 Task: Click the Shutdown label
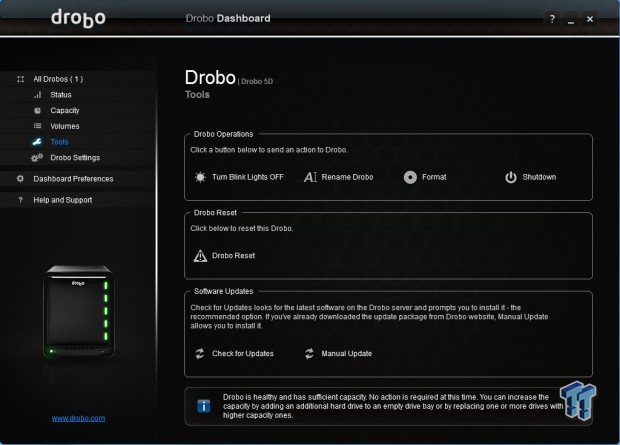click(539, 177)
